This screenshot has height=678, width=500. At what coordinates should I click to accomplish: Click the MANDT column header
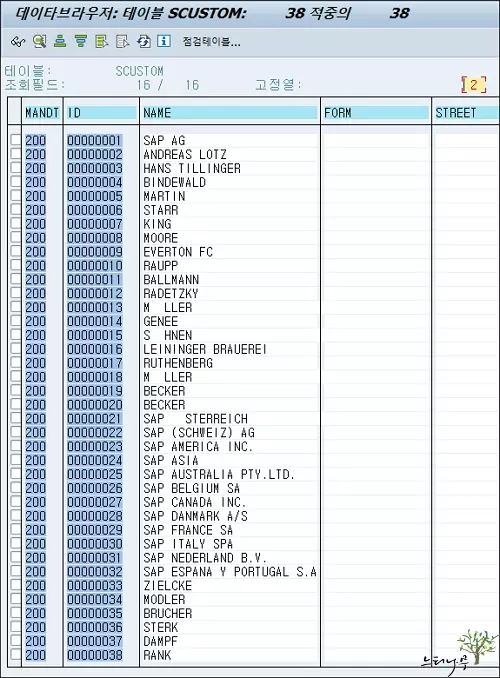[x=42, y=113]
